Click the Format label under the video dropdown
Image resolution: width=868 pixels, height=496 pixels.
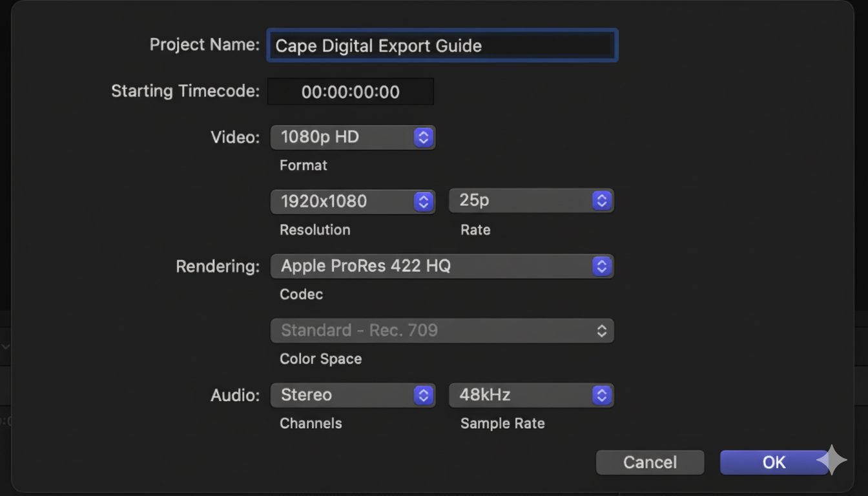coord(303,165)
